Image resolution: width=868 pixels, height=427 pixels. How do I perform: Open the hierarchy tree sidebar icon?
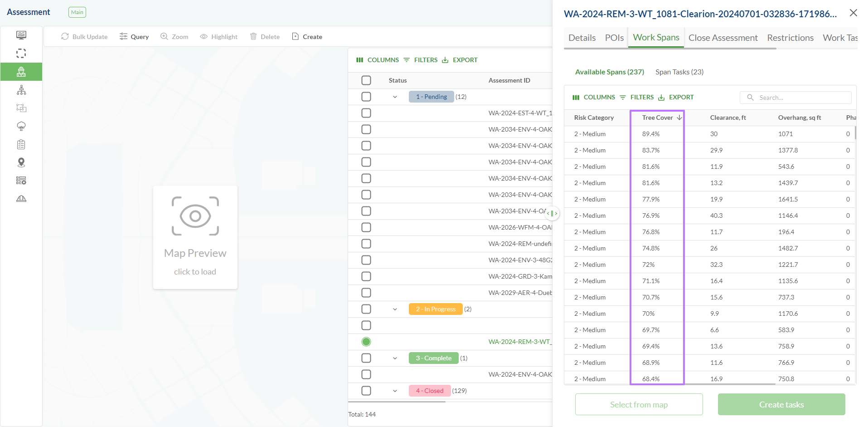21,90
